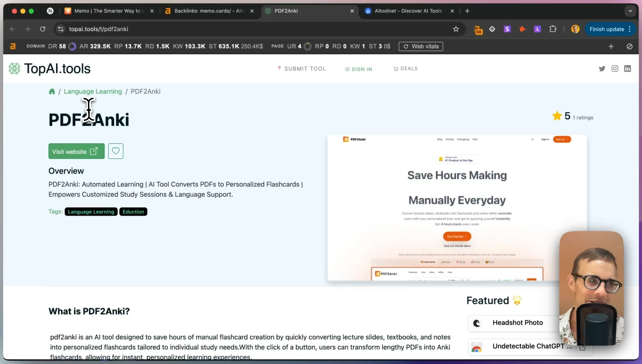Click the plus icon in Ahrefs toolbar
This screenshot has height=364, width=642.
pos(611,47)
